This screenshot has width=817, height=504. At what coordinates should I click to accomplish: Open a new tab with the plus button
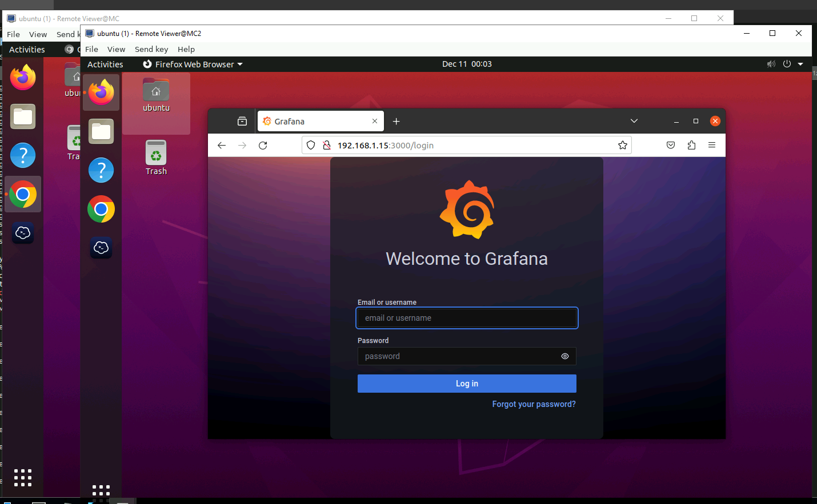click(x=396, y=121)
